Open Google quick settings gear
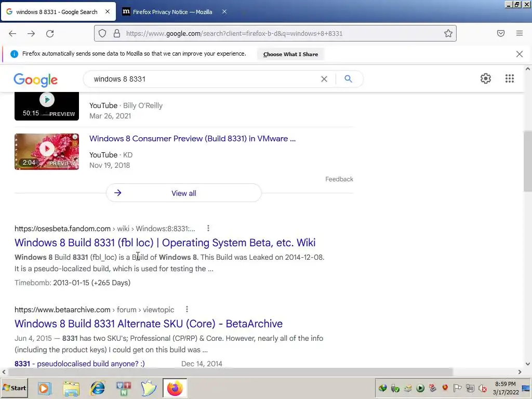This screenshot has height=399, width=532. pos(486,78)
